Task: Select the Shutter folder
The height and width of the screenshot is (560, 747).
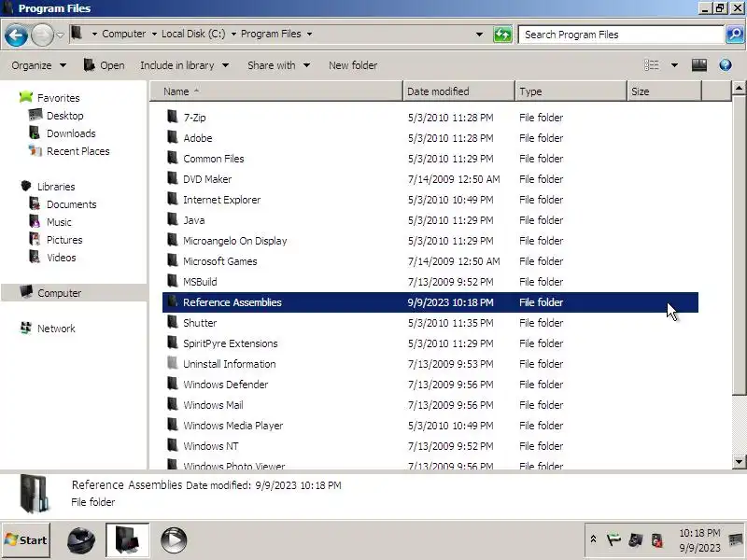Action: 430,322
